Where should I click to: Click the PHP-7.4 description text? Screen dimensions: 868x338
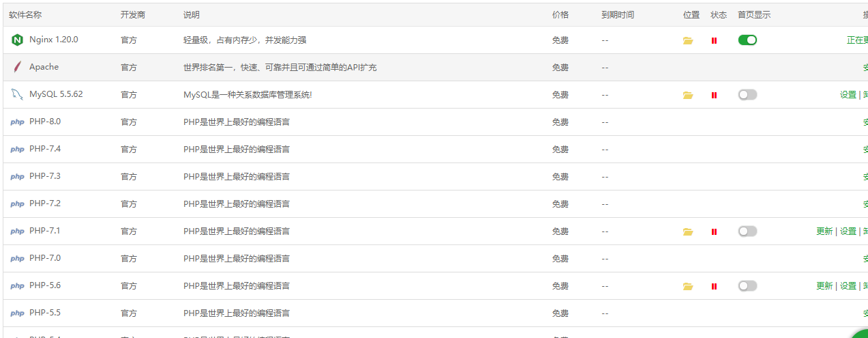click(237, 150)
